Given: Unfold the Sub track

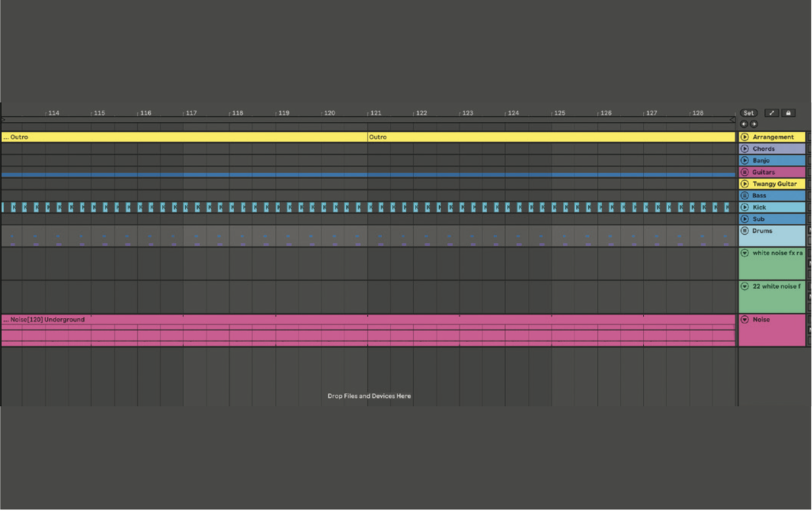Looking at the screenshot, I should point(744,218).
